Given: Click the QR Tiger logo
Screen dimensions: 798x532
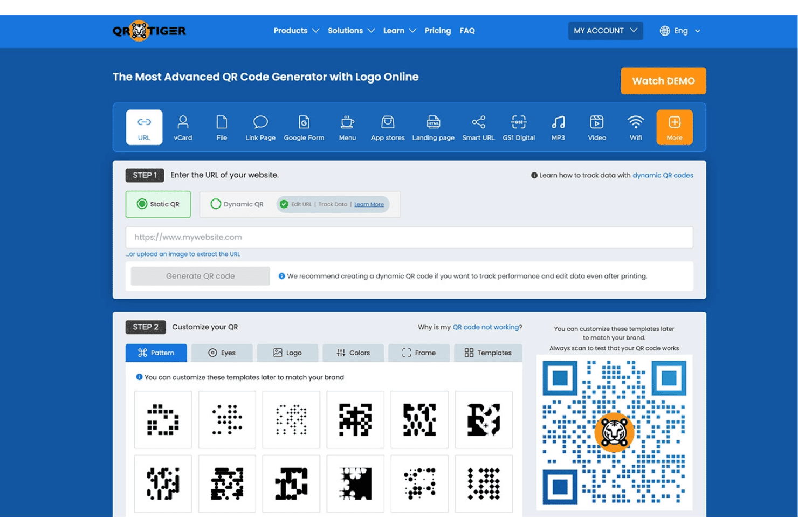Looking at the screenshot, I should point(149,31).
